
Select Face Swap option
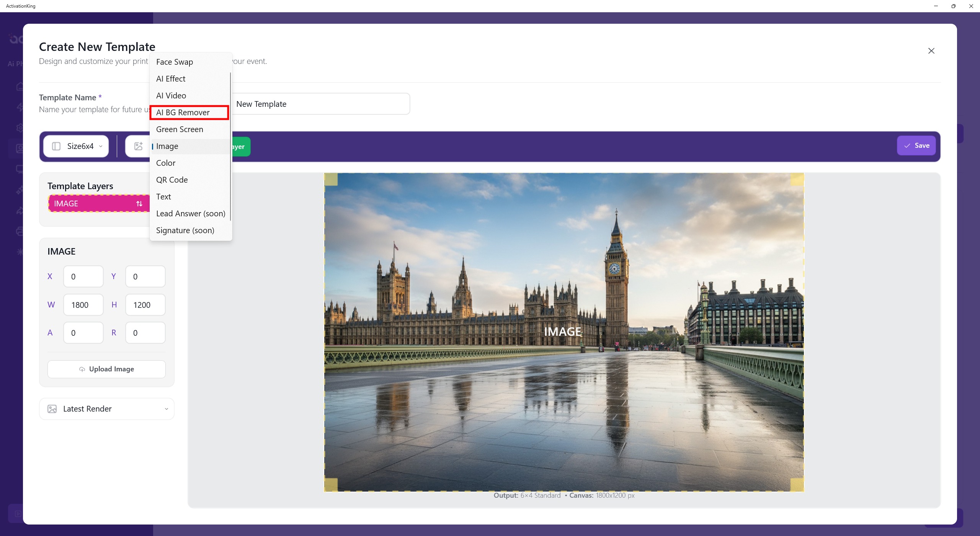click(175, 62)
